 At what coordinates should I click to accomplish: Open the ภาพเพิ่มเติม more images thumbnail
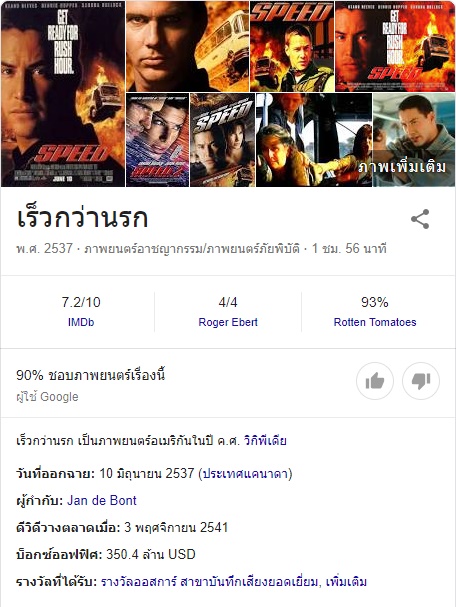(414, 140)
